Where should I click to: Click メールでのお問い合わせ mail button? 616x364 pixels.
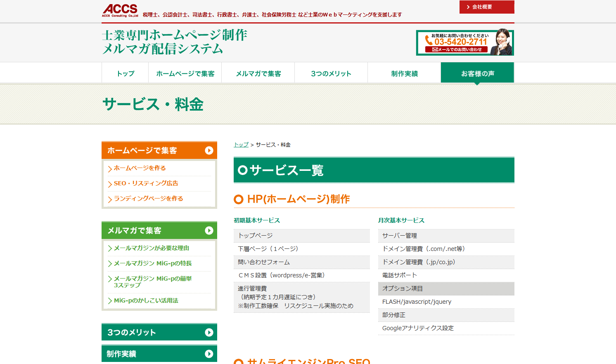457,50
